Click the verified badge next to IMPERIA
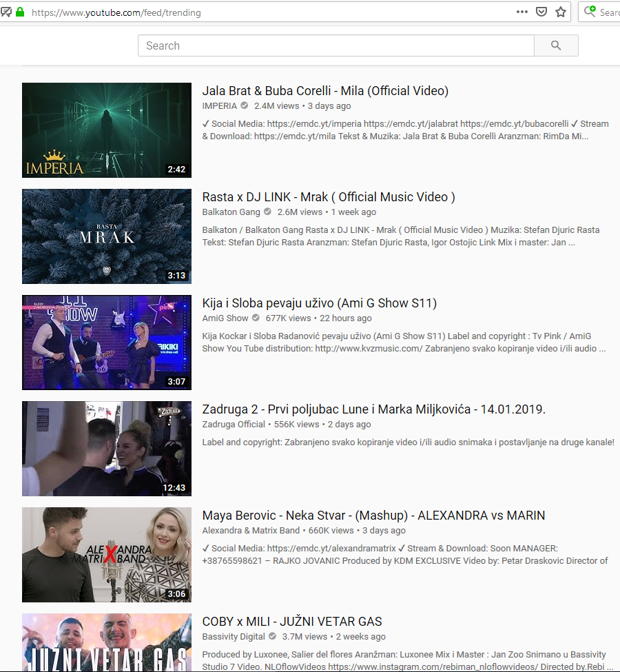620x672 pixels. point(245,105)
